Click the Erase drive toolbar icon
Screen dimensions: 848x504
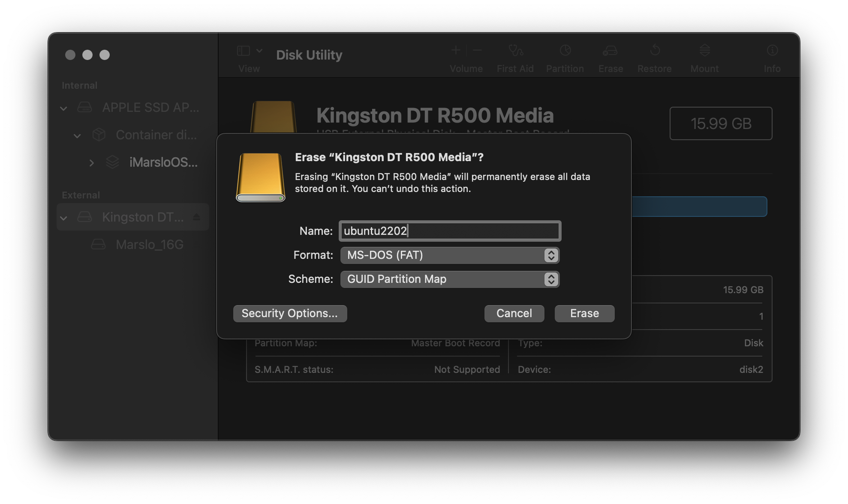[610, 51]
